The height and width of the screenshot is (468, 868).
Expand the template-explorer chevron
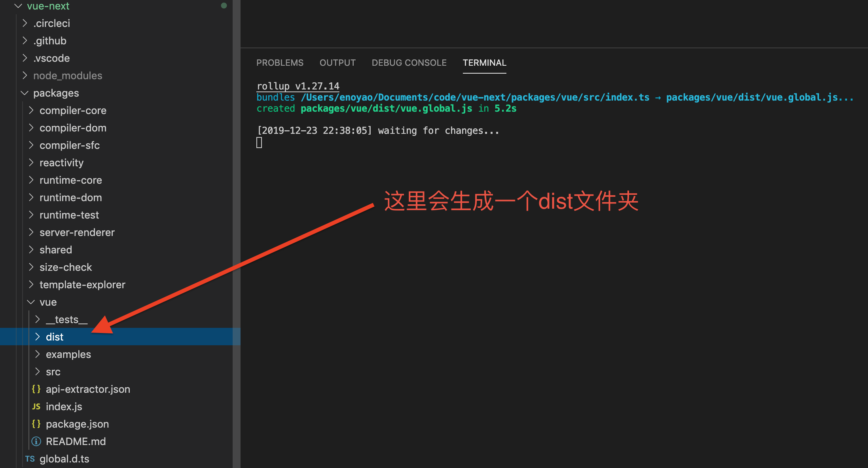(x=31, y=285)
